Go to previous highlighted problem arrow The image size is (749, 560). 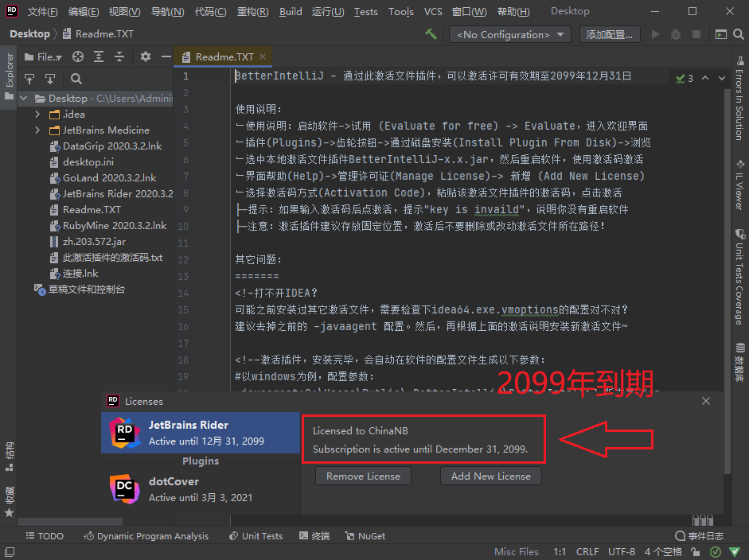(x=705, y=78)
